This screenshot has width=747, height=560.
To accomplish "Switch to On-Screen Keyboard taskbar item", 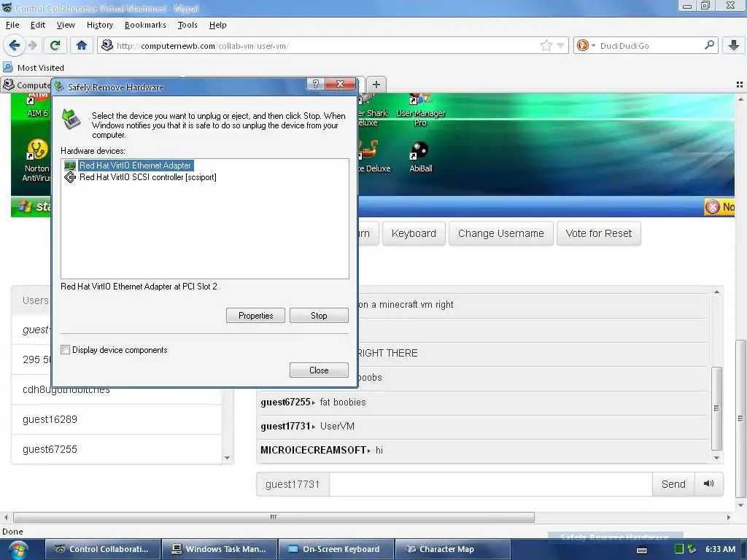I will click(x=336, y=549).
